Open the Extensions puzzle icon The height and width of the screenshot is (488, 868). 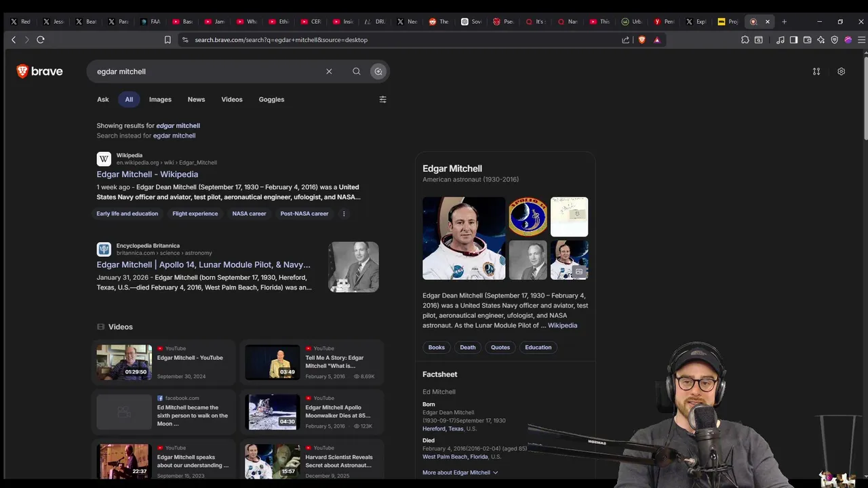(x=745, y=40)
